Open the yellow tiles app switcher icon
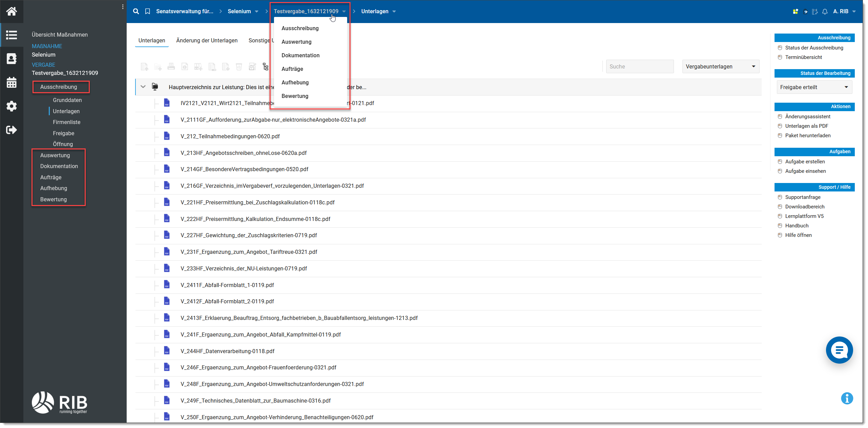 click(x=796, y=12)
